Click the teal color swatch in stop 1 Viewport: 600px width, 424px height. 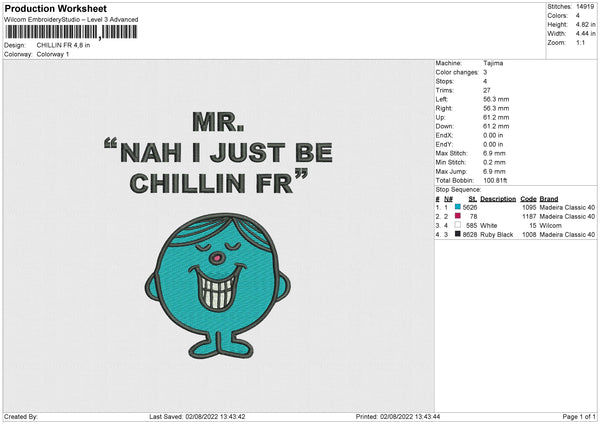458,207
